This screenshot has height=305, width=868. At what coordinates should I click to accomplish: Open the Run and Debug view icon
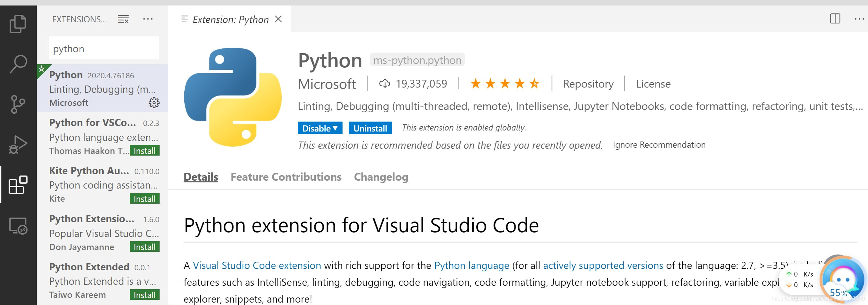point(18,145)
